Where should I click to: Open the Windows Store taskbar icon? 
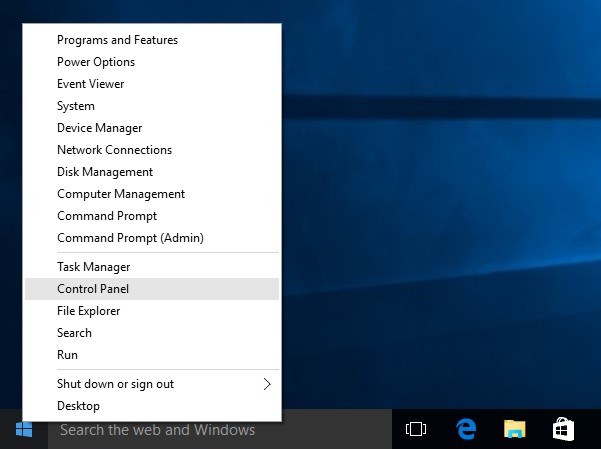click(x=563, y=429)
